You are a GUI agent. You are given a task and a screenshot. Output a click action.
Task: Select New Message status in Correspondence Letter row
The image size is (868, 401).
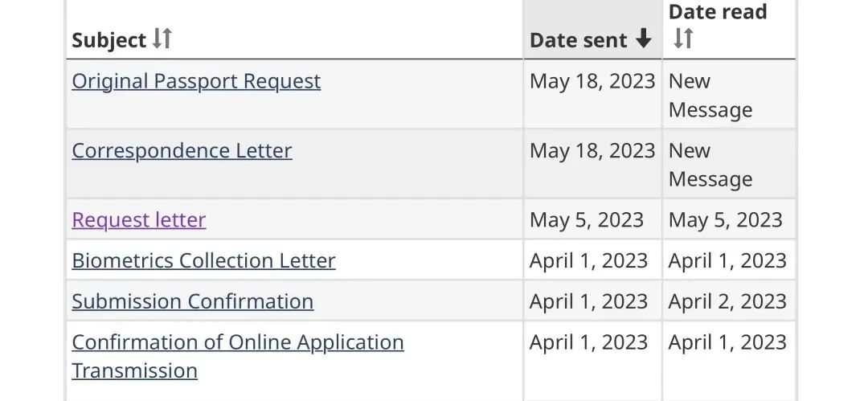click(x=710, y=165)
